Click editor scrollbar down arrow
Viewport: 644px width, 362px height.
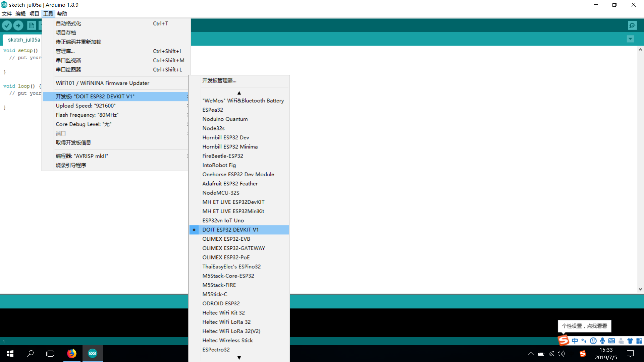coord(640,289)
